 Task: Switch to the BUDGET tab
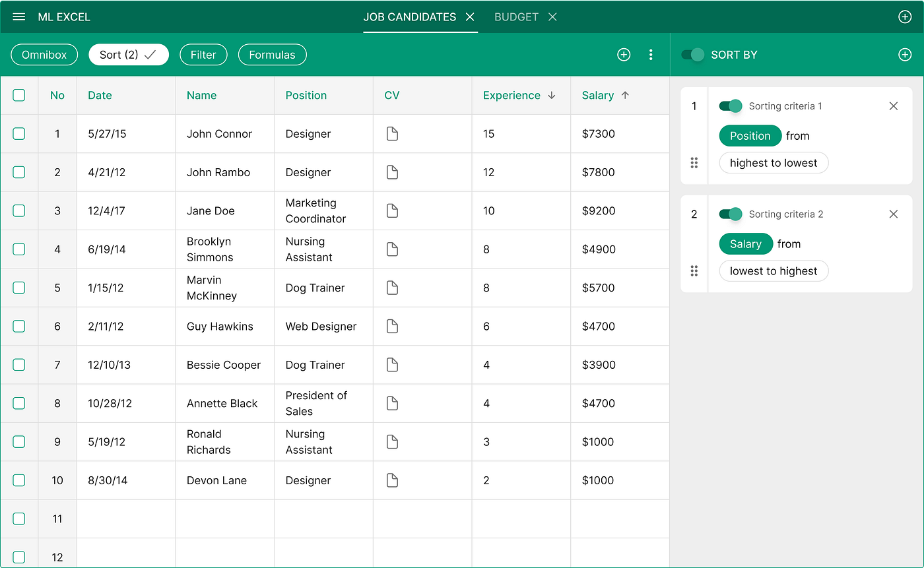pyautogui.click(x=517, y=16)
